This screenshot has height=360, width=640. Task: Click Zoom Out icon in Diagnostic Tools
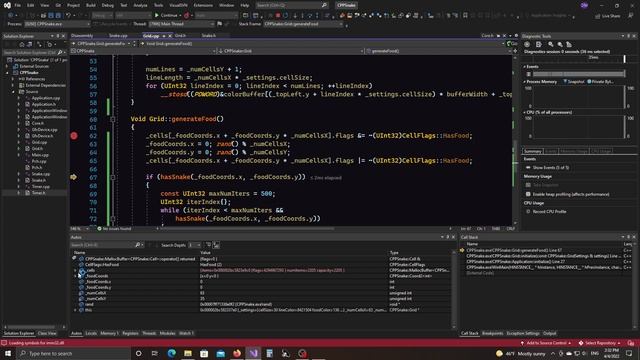pos(560,44)
